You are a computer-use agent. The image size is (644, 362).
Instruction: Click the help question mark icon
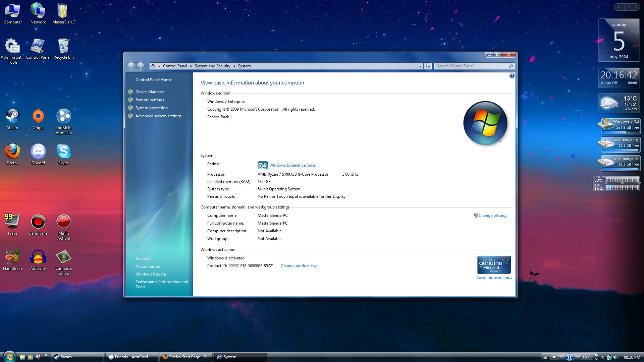point(512,76)
